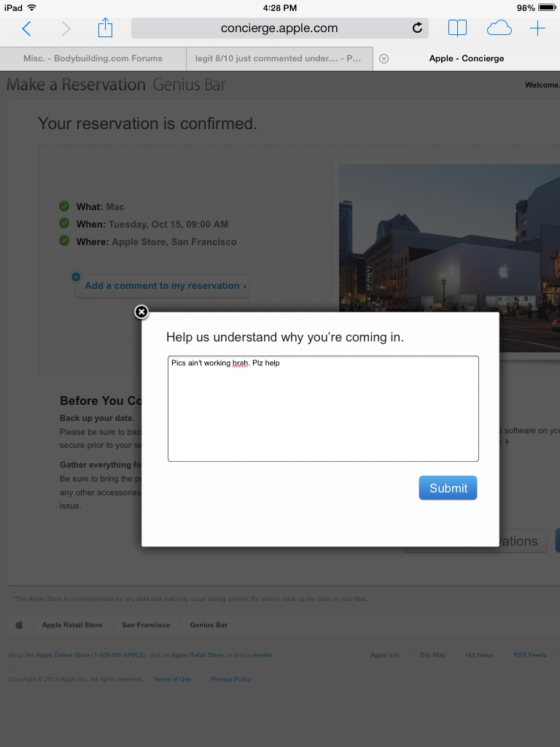
Task: Click the plus icon beside Add a comment
Action: pos(76,276)
